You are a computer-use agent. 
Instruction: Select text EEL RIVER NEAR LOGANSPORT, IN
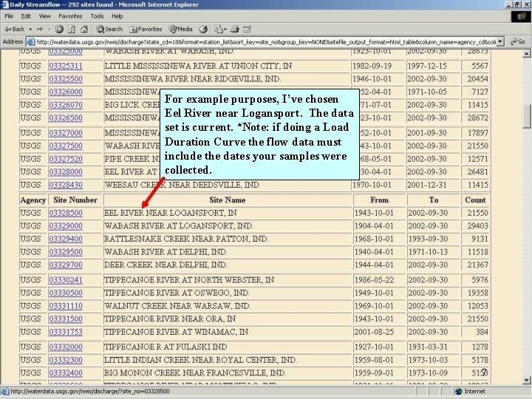click(x=171, y=213)
